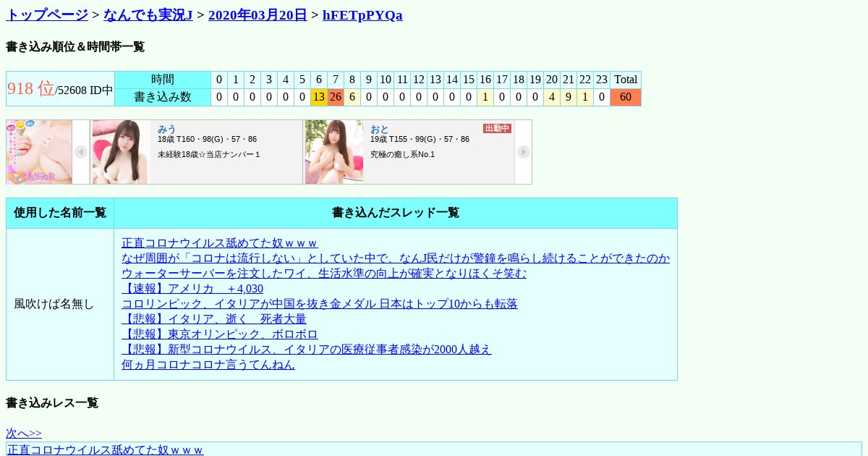
Task: Open thread ウォーターサーバーを注文したワイ
Action: pyautogui.click(x=324, y=274)
